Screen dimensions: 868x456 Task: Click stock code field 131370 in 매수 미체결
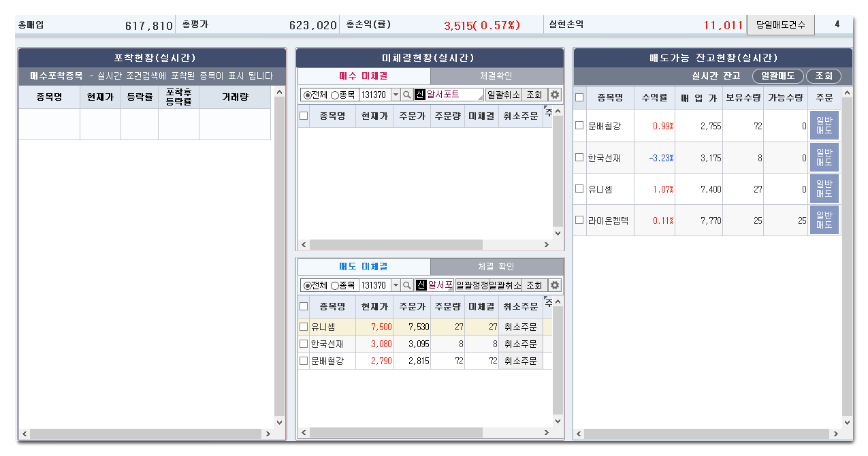(374, 95)
